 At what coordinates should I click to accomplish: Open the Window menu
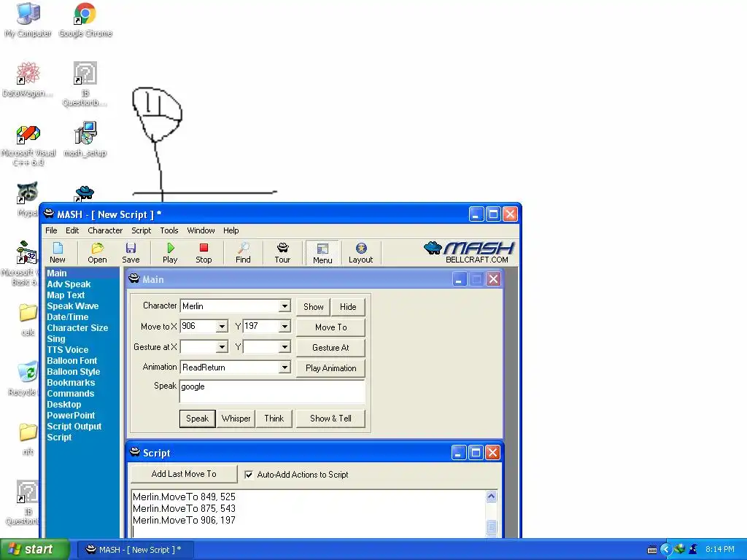pos(201,230)
